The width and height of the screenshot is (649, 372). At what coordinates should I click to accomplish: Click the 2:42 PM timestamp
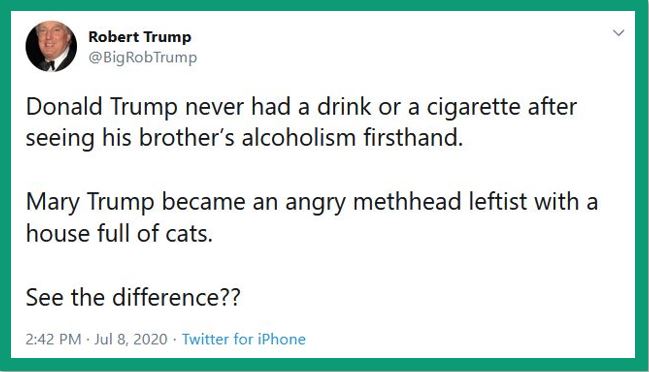[53, 339]
